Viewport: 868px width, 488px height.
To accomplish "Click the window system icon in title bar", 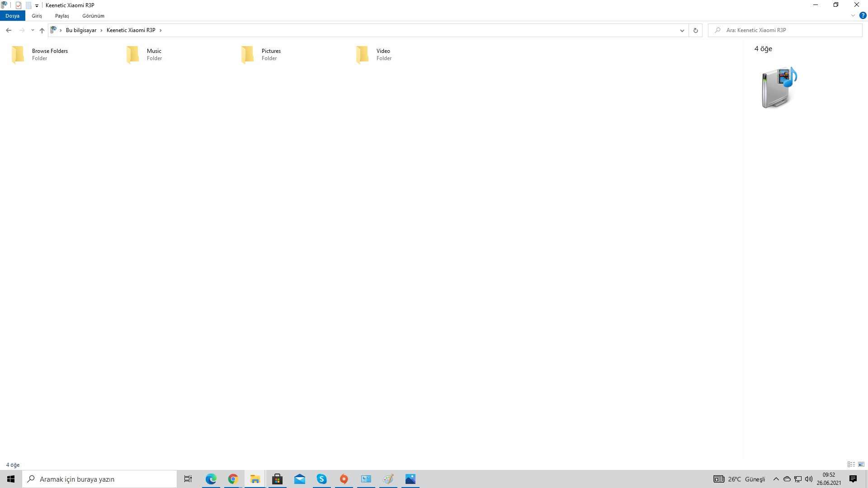I will [x=4, y=5].
